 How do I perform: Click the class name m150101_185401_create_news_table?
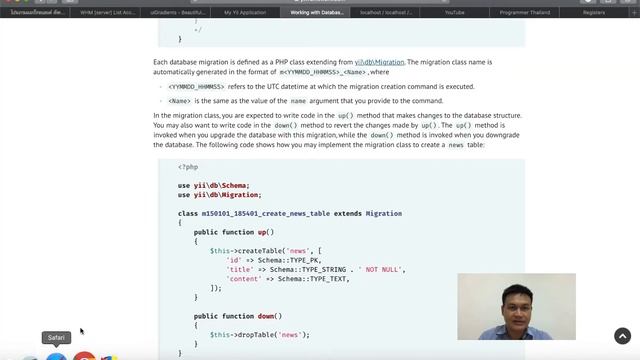[x=266, y=213]
